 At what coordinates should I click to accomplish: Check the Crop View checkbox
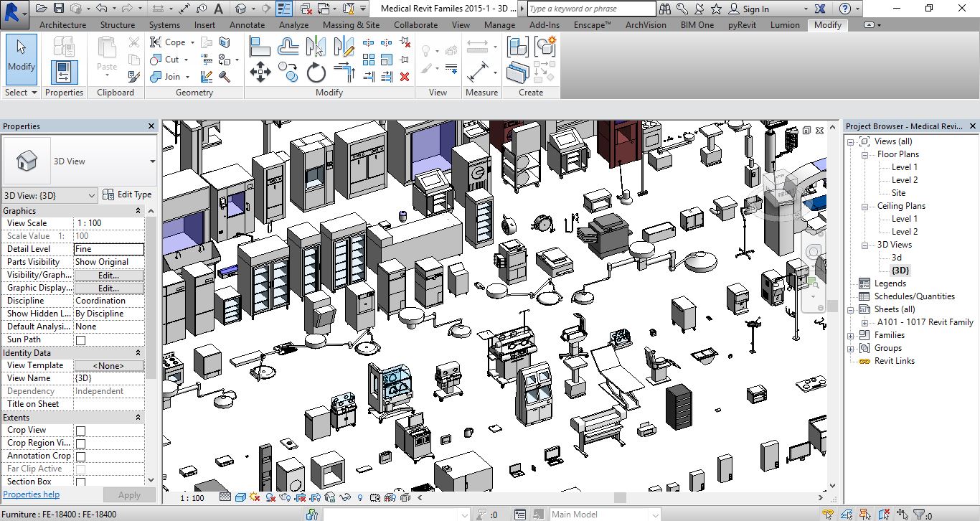pyautogui.click(x=80, y=431)
